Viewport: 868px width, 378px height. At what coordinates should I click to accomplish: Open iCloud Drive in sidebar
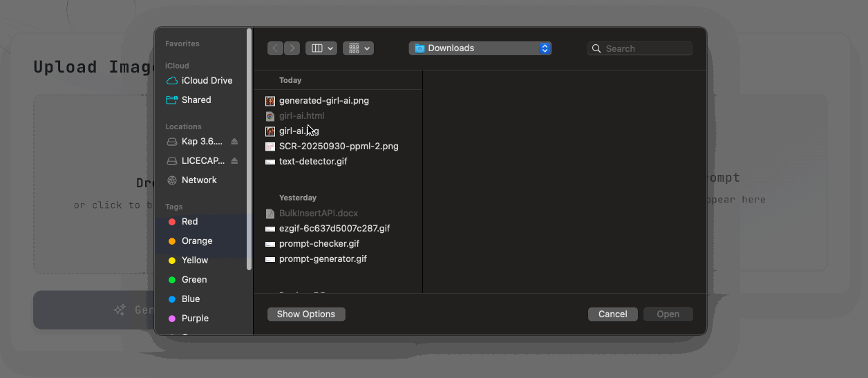click(x=206, y=81)
